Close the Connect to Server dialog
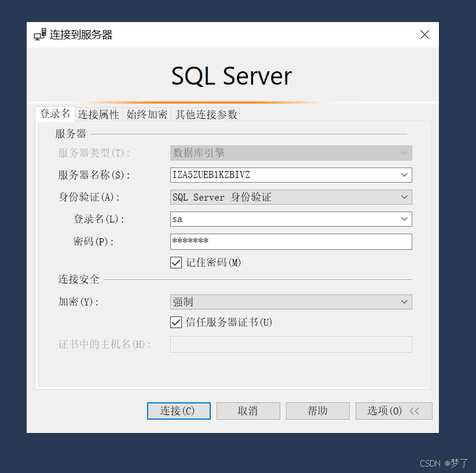 click(x=424, y=35)
